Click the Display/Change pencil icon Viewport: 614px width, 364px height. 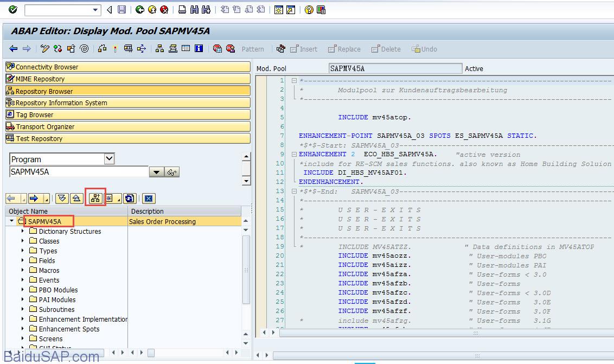pos(46,49)
